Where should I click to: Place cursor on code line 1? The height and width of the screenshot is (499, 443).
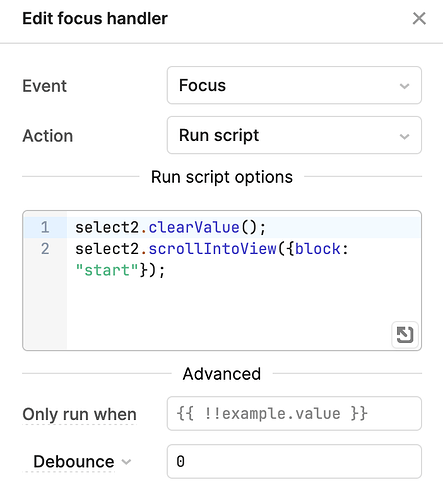(x=243, y=227)
